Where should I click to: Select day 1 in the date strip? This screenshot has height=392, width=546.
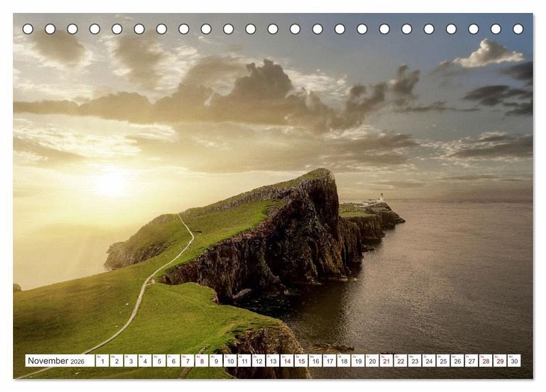pyautogui.click(x=102, y=361)
